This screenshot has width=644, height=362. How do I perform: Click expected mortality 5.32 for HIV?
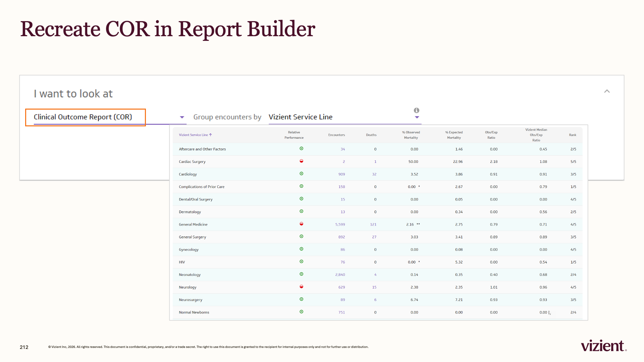459,262
